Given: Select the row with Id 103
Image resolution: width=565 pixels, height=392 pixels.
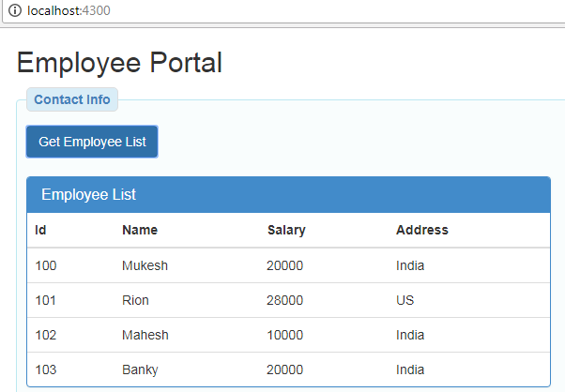Looking at the screenshot, I should coord(289,369).
